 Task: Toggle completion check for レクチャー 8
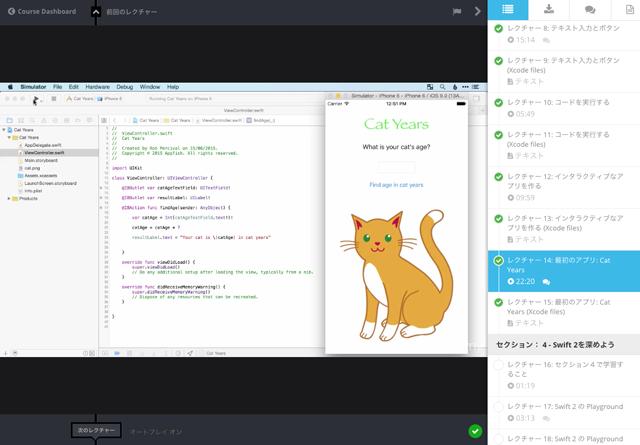pos(498,29)
